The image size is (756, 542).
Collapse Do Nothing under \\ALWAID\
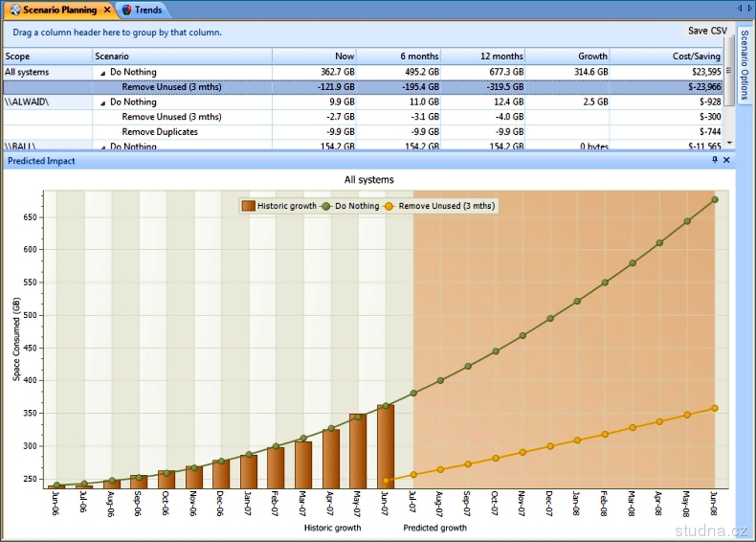[x=102, y=102]
